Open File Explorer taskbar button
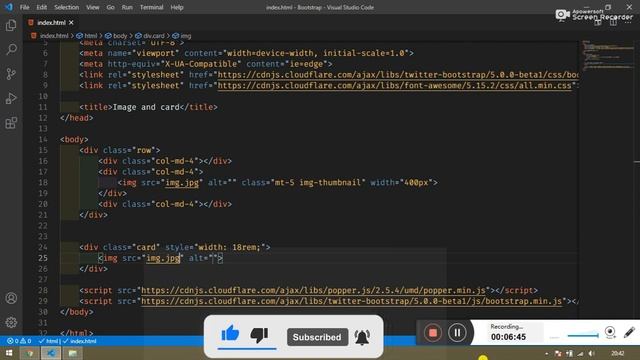Screen dimensions: 640x360 [x=73, y=353]
